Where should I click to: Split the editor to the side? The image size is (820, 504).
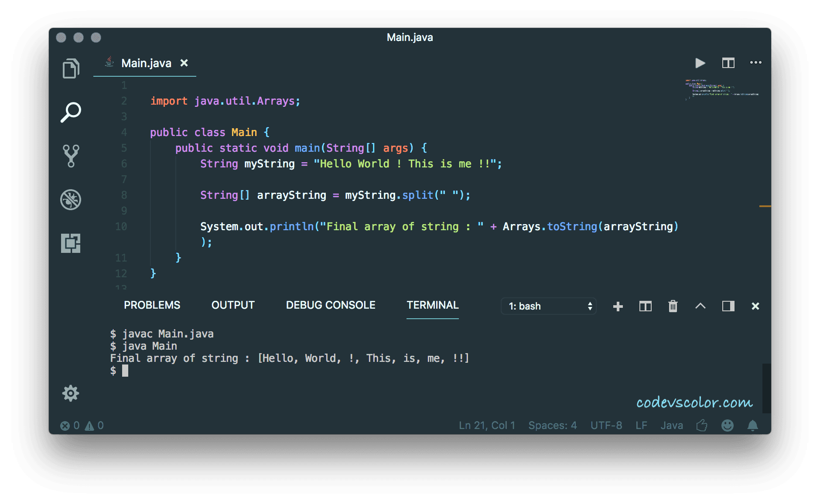click(x=728, y=63)
